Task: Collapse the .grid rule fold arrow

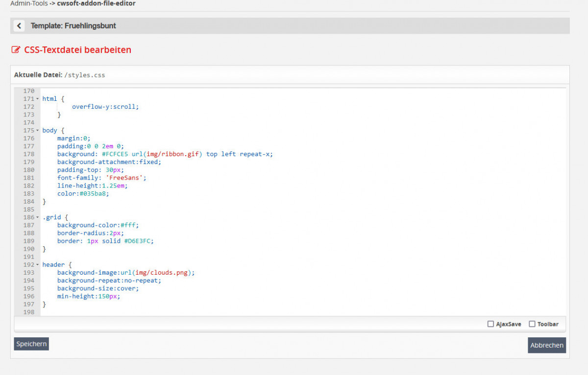Action: point(37,217)
